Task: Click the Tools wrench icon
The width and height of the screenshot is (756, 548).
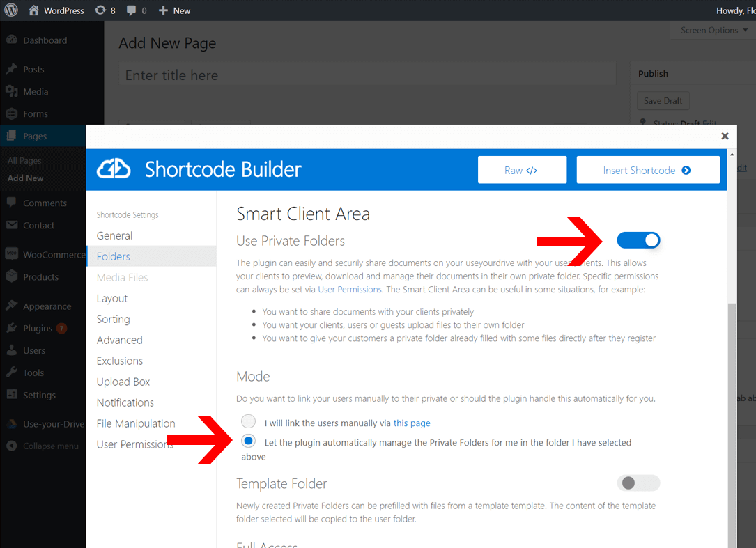Action: point(12,373)
